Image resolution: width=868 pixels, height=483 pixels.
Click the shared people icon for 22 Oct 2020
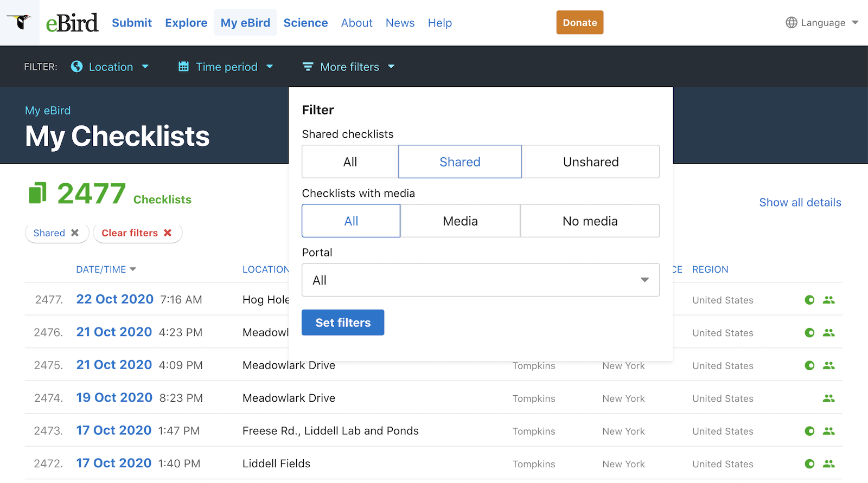828,300
